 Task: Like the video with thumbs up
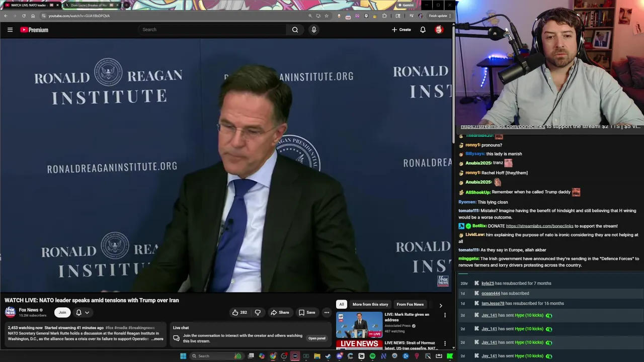(x=239, y=312)
